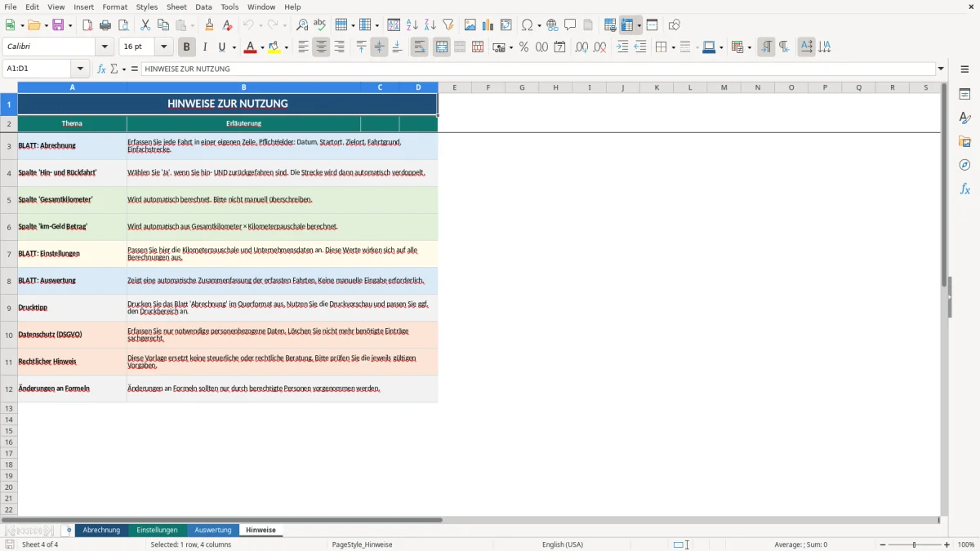Insert special character Omega icon
Screen dimensions: 980x551
click(x=528, y=25)
